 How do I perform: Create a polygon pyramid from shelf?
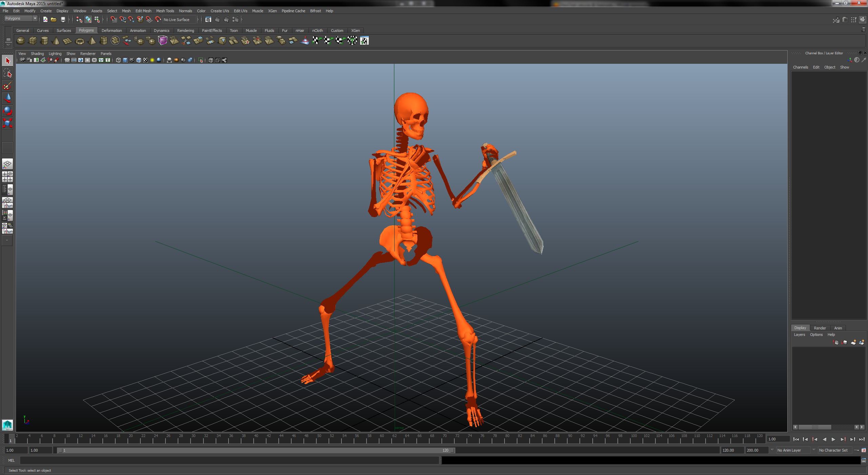pyautogui.click(x=92, y=41)
